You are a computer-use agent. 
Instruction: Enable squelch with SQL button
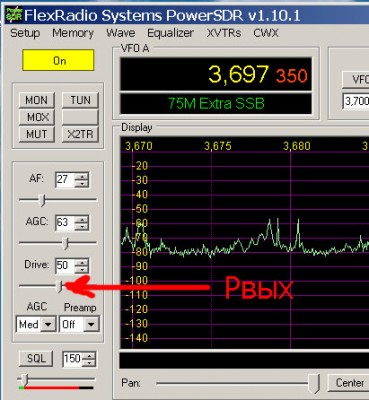click(36, 359)
